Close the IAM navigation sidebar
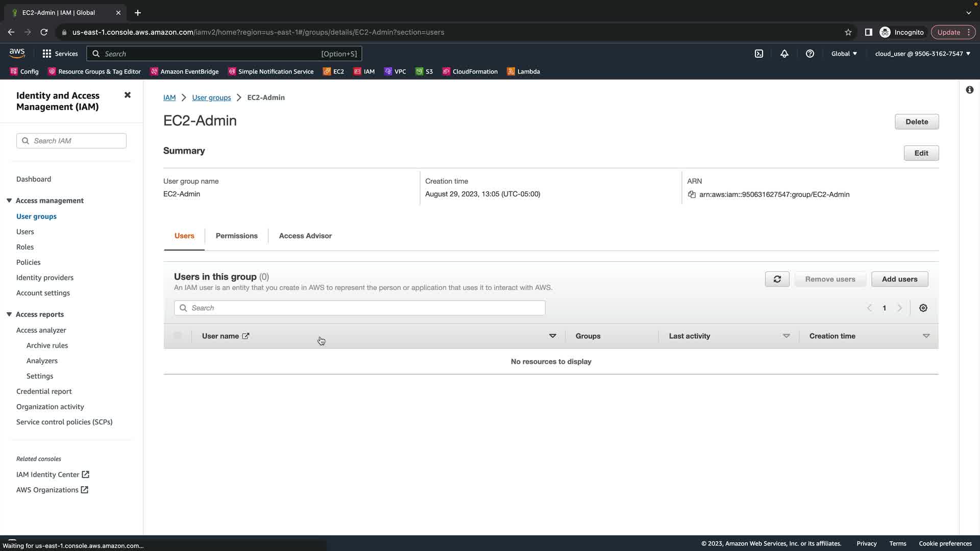The width and height of the screenshot is (980, 551). click(x=128, y=95)
